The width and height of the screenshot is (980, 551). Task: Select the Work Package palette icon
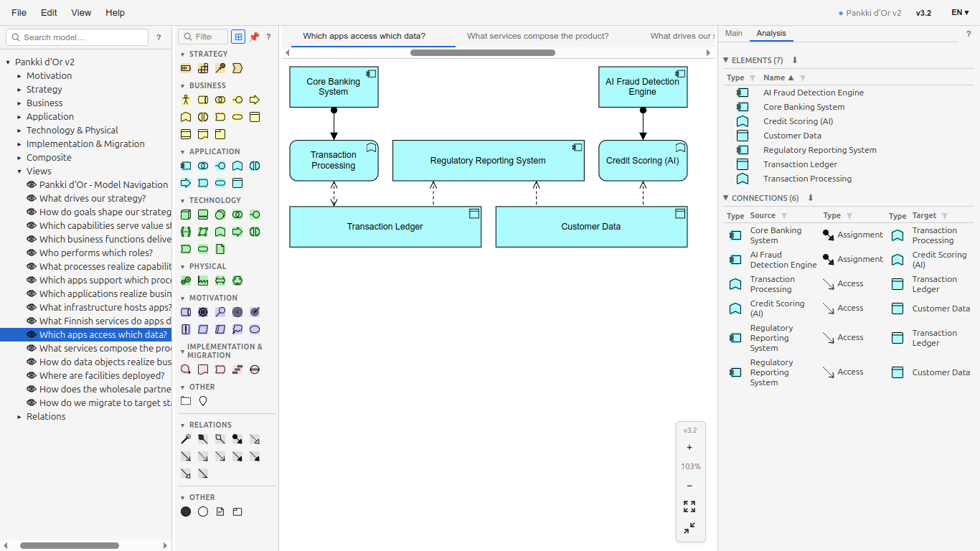(186, 369)
